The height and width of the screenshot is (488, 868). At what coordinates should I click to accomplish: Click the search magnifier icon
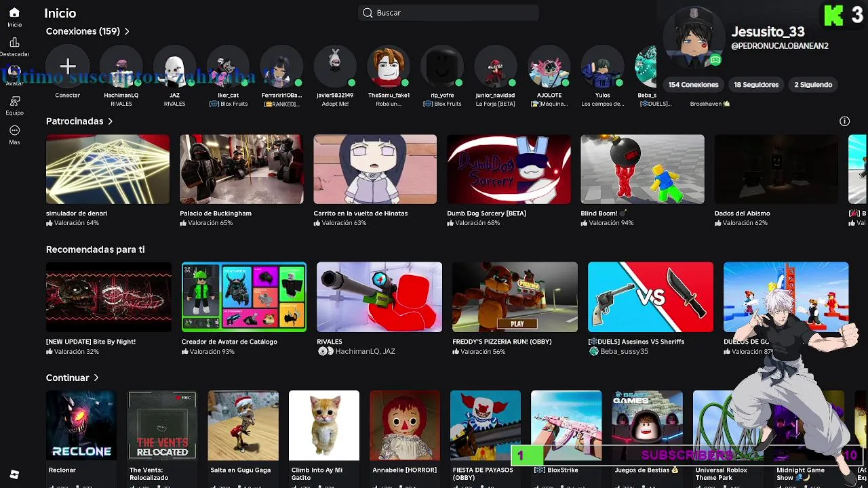tap(368, 13)
